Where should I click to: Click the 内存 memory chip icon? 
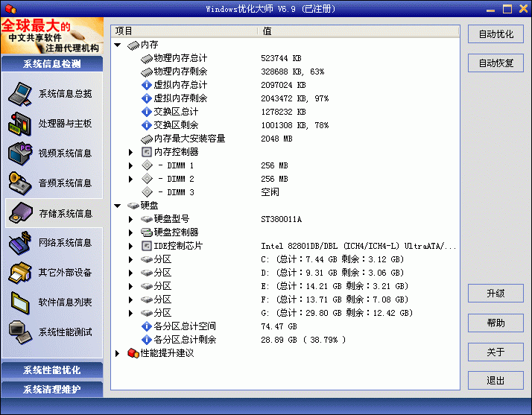click(x=133, y=45)
